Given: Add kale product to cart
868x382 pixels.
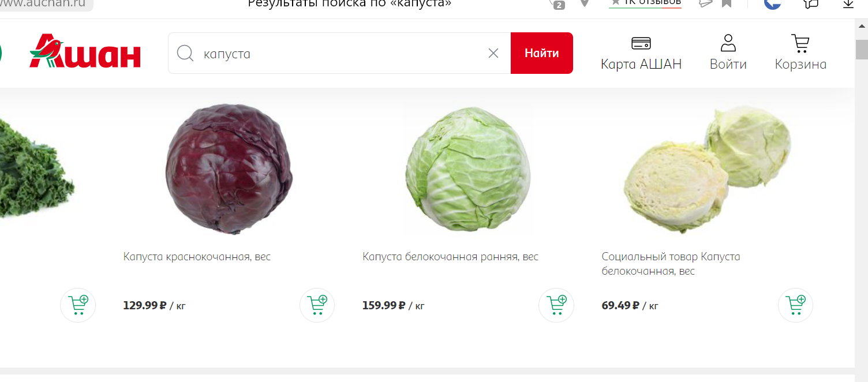Looking at the screenshot, I should (x=78, y=305).
